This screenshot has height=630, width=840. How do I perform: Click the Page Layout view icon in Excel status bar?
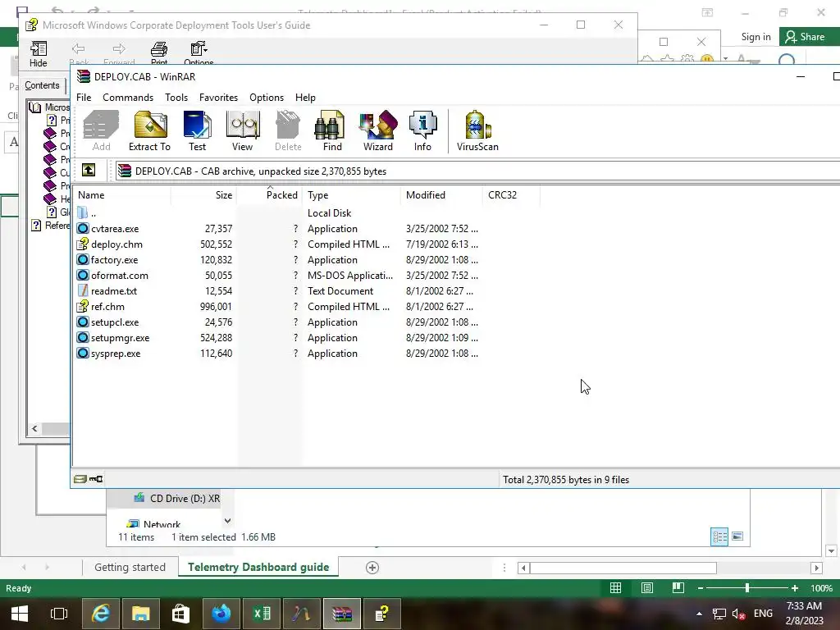pyautogui.click(x=646, y=588)
